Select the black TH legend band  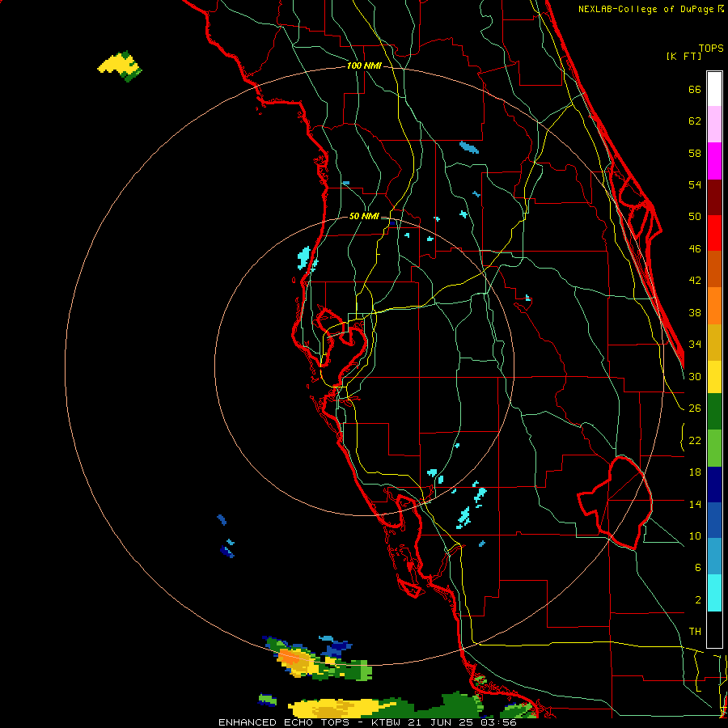coord(714,629)
